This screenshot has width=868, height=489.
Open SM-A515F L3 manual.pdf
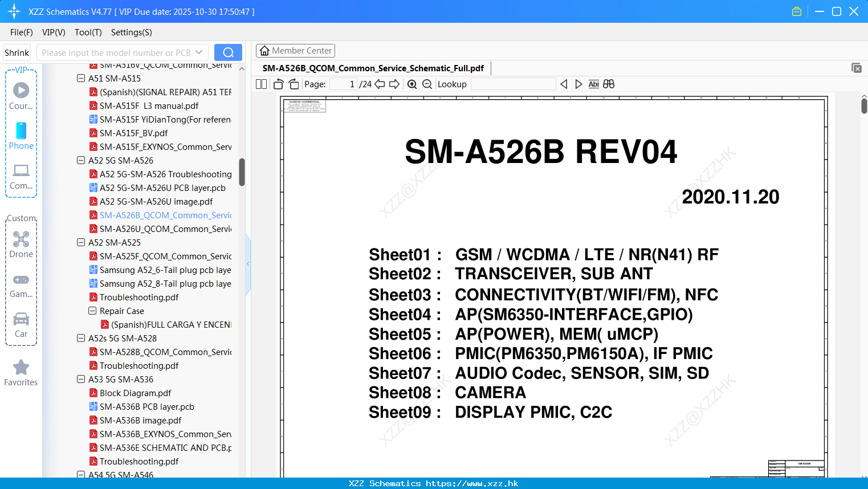click(x=149, y=105)
